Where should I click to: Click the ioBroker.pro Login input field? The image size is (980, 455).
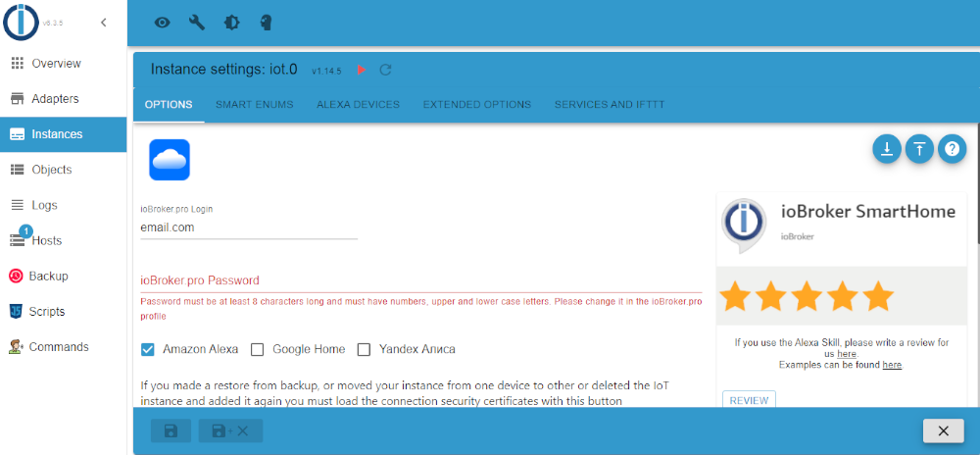pyautogui.click(x=249, y=228)
